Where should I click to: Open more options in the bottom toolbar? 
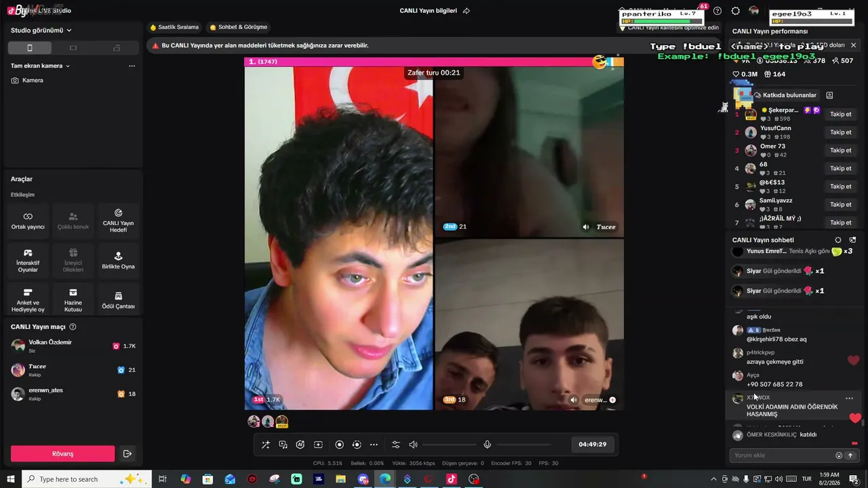(x=374, y=445)
